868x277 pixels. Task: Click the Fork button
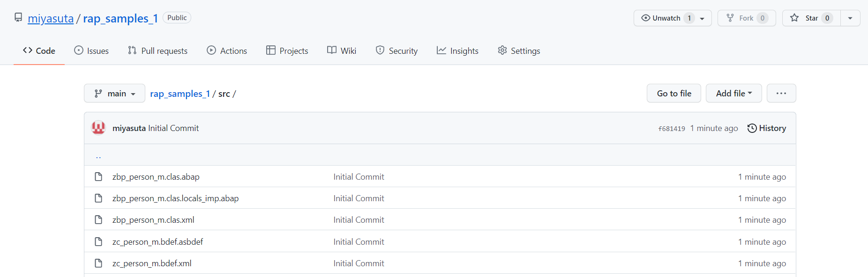(747, 18)
